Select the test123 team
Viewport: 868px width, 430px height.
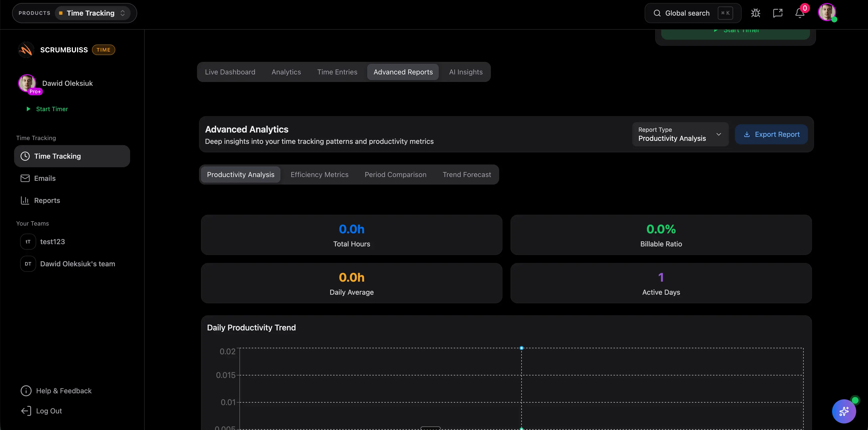tap(52, 242)
